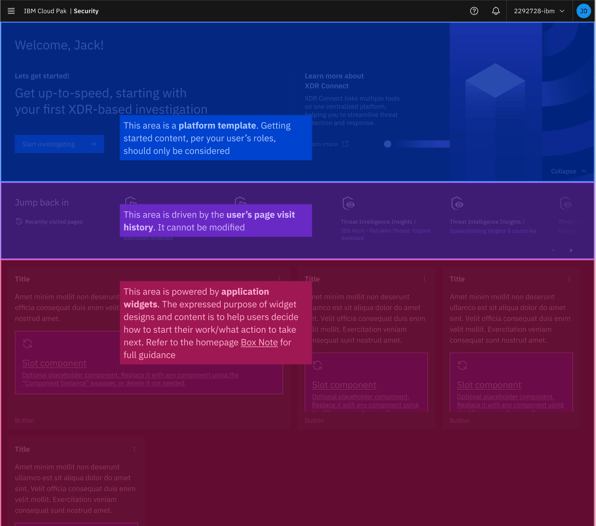Image resolution: width=596 pixels, height=526 pixels.
Task: Open the JD user avatar menu
Action: (x=583, y=11)
